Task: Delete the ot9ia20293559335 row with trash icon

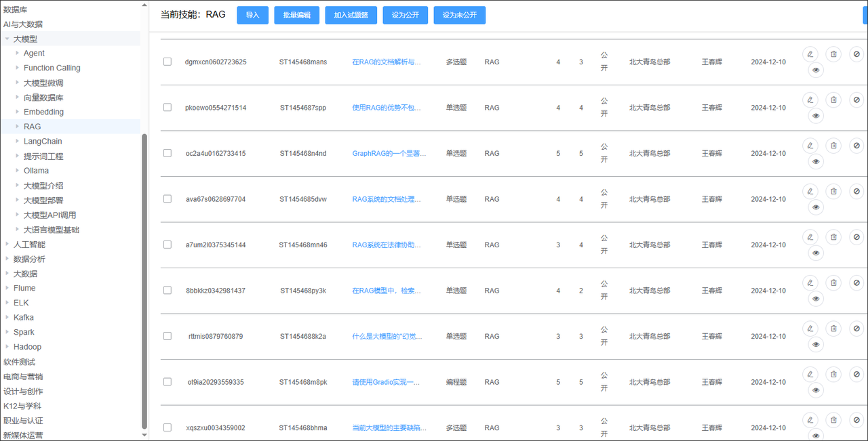Action: click(x=833, y=374)
